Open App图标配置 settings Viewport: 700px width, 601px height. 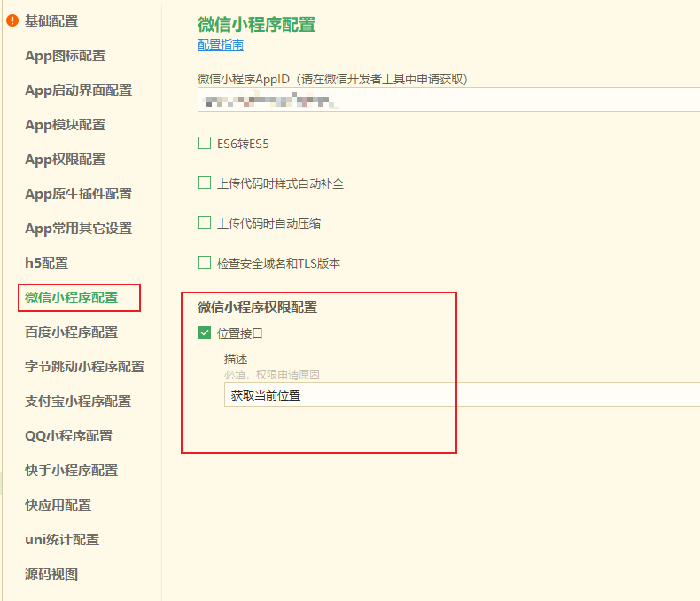66,56
